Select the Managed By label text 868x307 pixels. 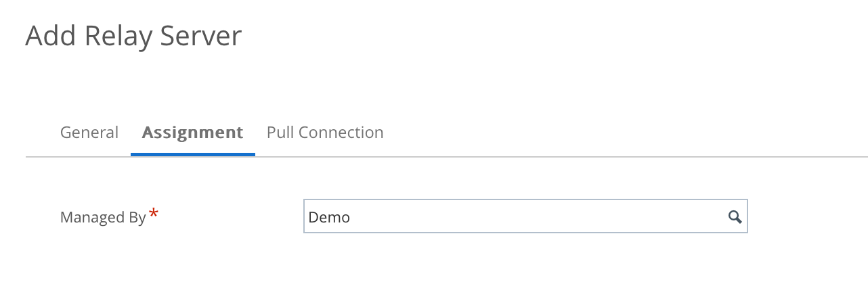(x=103, y=218)
